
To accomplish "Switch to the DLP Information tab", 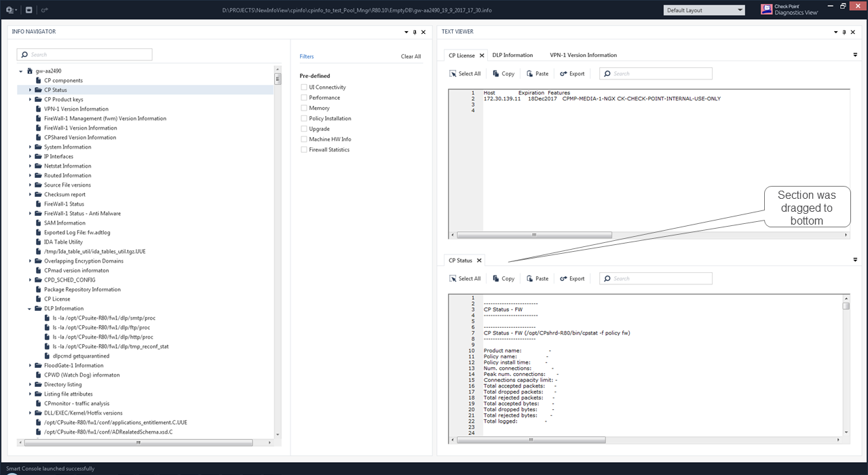I will [512, 55].
